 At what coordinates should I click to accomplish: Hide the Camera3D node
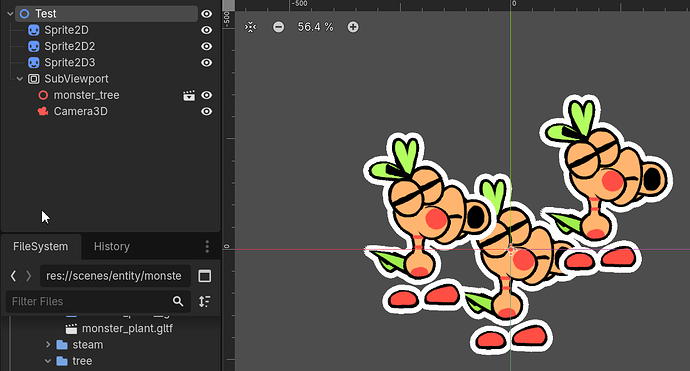coord(206,111)
